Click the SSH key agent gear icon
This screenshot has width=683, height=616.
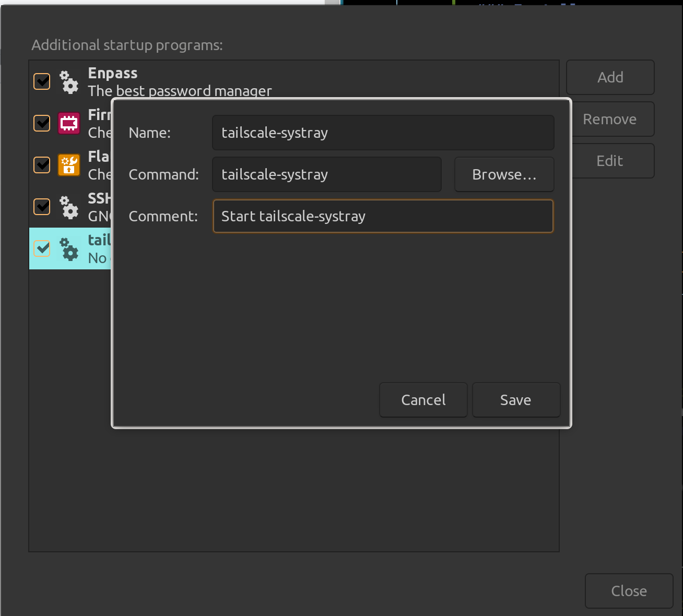point(69,207)
